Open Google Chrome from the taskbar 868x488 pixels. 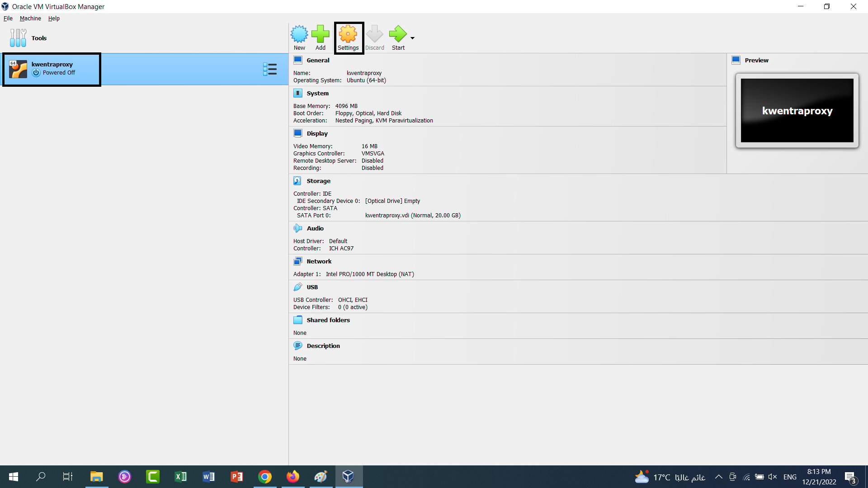264,477
